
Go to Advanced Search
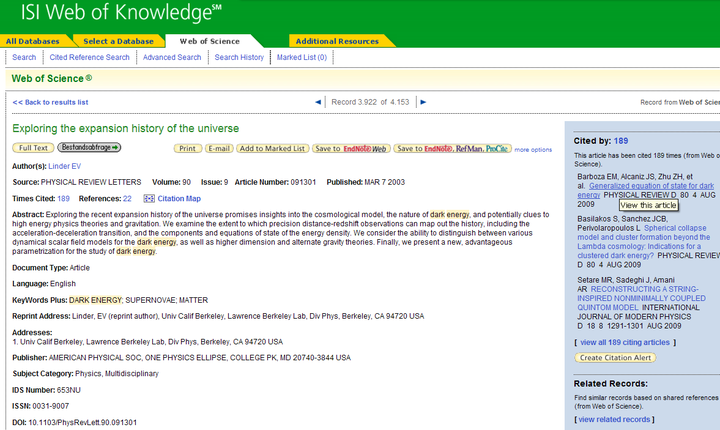tap(172, 57)
